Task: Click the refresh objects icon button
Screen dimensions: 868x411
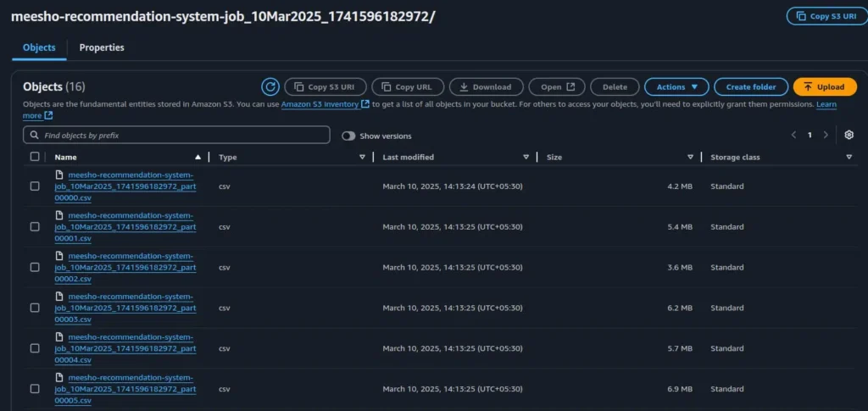Action: 270,86
